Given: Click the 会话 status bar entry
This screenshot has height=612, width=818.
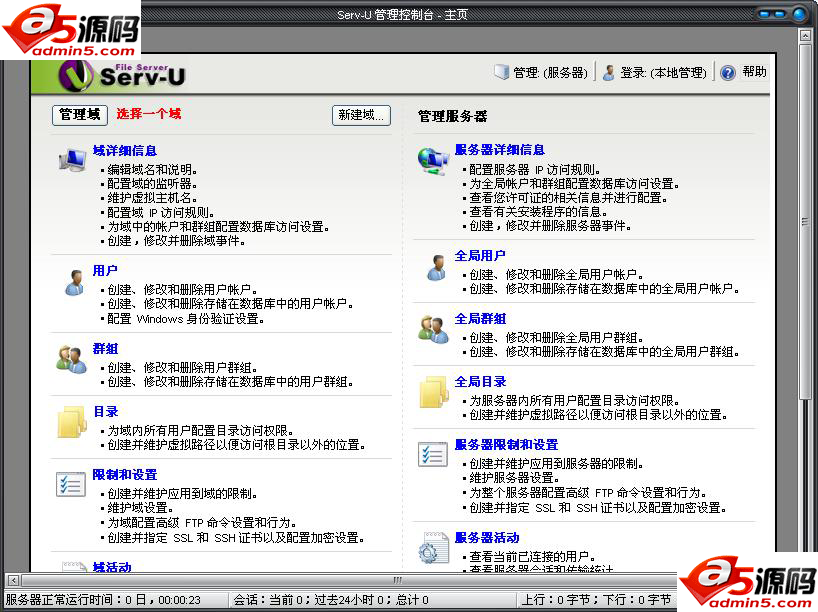Looking at the screenshot, I should click(x=331, y=600).
